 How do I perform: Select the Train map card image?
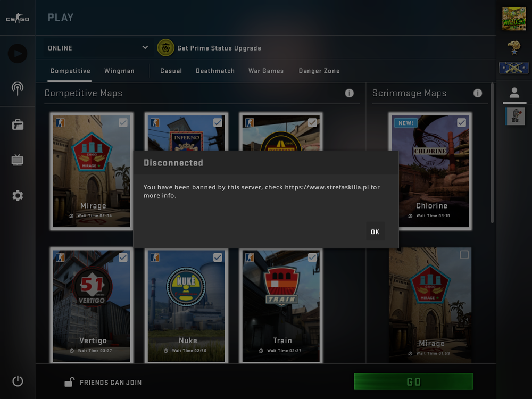[281, 306]
